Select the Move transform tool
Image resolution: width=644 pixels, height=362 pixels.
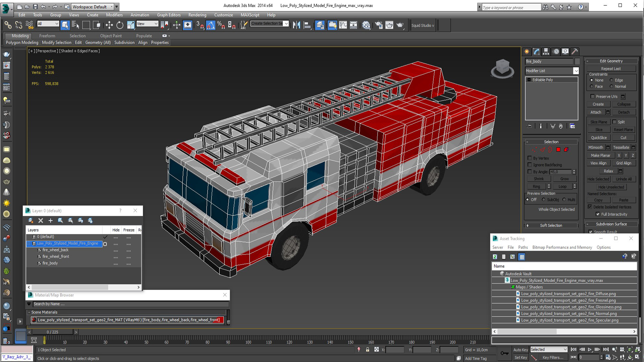109,25
